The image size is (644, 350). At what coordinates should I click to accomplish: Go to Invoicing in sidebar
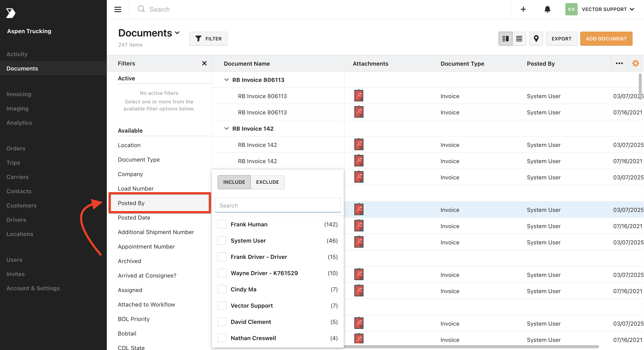tap(19, 94)
